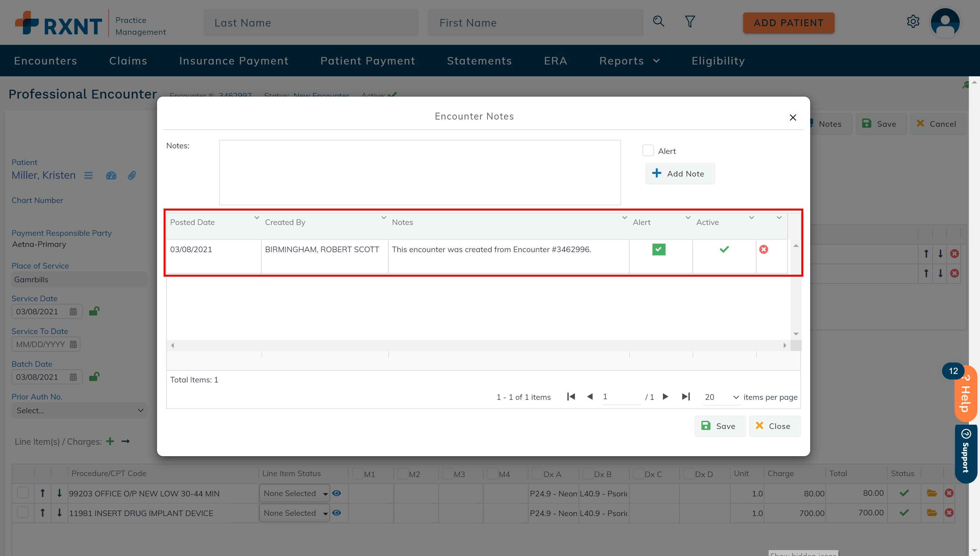Expand Created By column menu
The image size is (980, 556).
384,218
